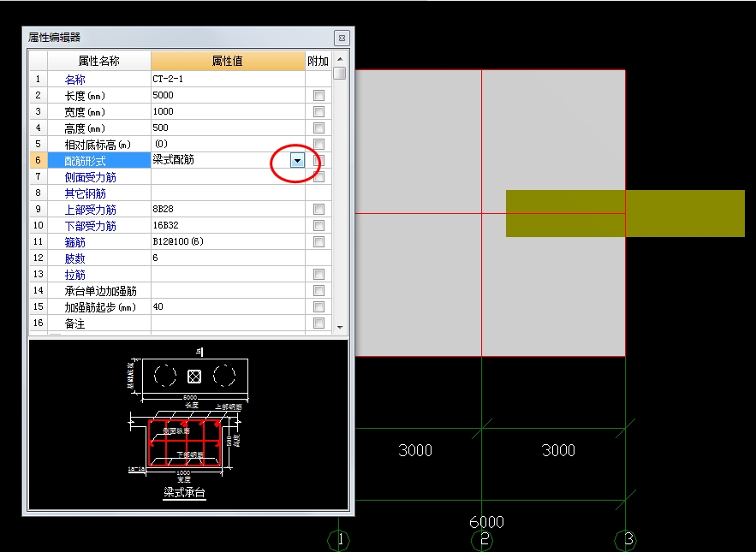
Task: Edit the 上部受力筋 value 8B28
Action: pos(228,209)
